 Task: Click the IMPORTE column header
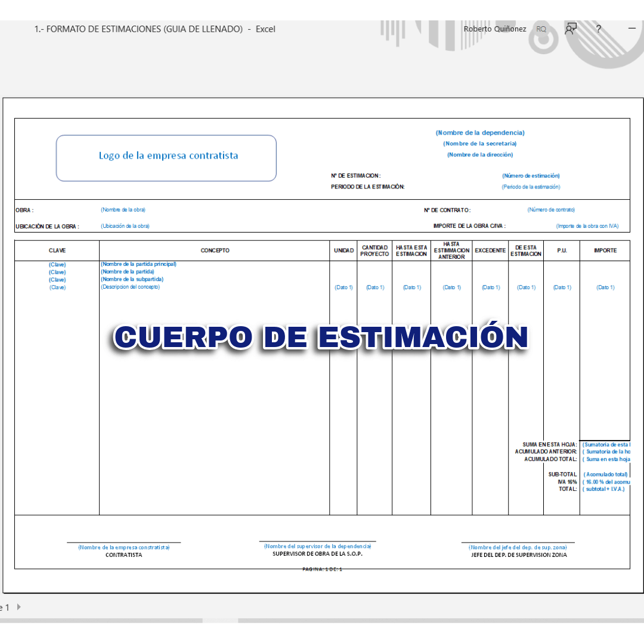pos(605,251)
